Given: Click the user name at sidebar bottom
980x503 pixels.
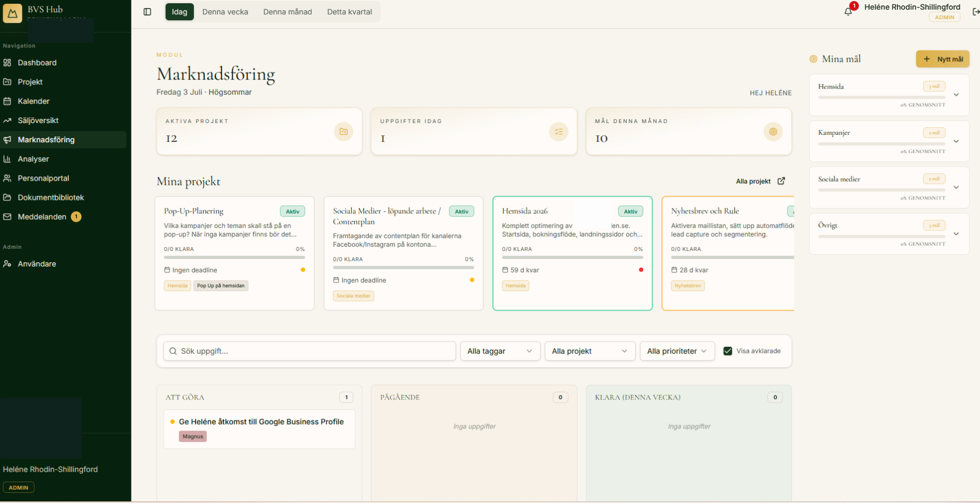Looking at the screenshot, I should pos(50,469).
